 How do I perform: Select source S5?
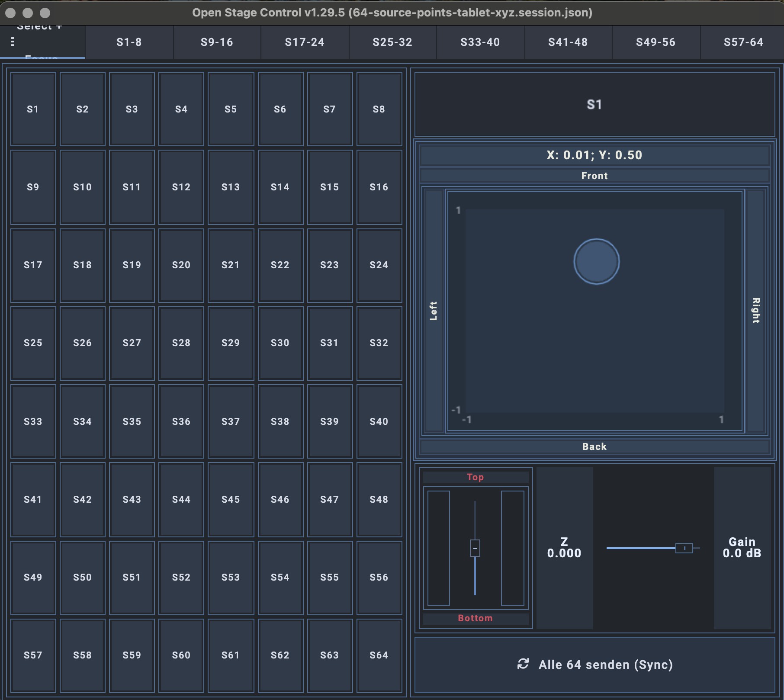click(x=231, y=109)
